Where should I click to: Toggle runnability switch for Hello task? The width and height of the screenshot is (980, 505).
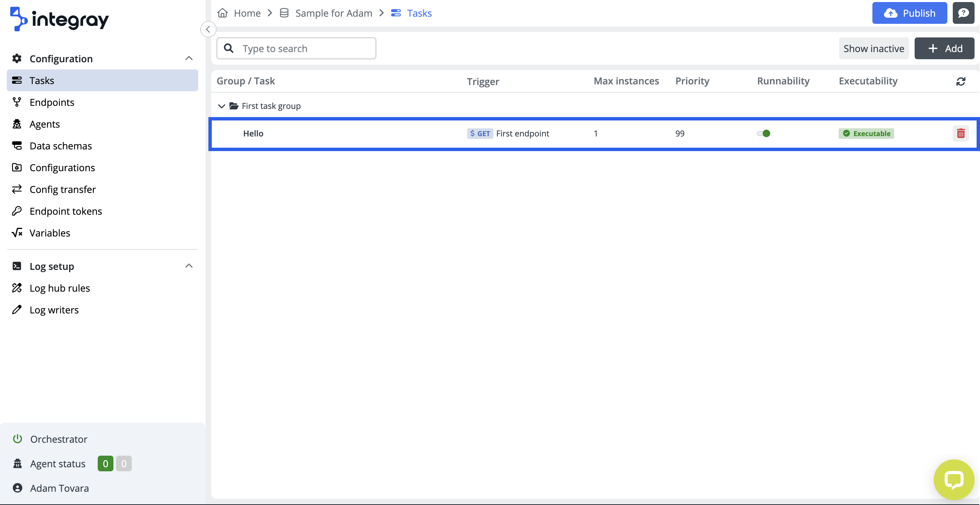pyautogui.click(x=763, y=133)
